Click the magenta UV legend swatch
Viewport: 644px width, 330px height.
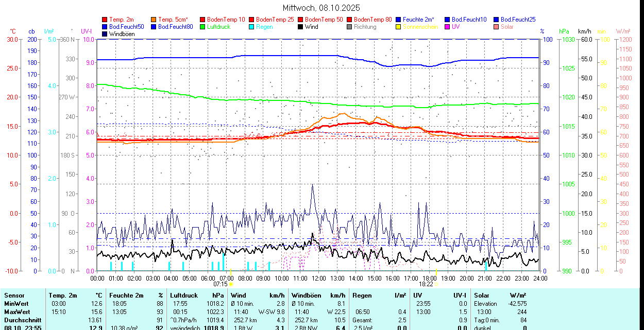[x=447, y=27]
